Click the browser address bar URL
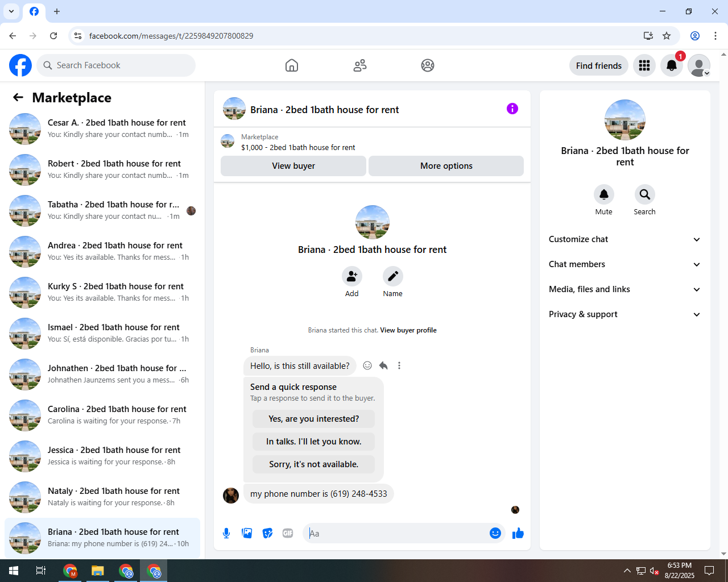728x582 pixels. point(171,36)
